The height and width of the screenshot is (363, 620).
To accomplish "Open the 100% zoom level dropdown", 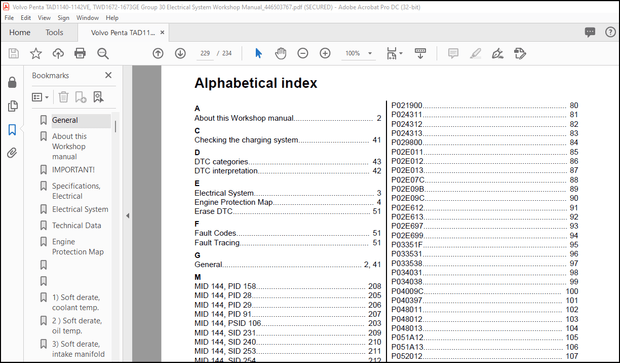I will tap(359, 53).
